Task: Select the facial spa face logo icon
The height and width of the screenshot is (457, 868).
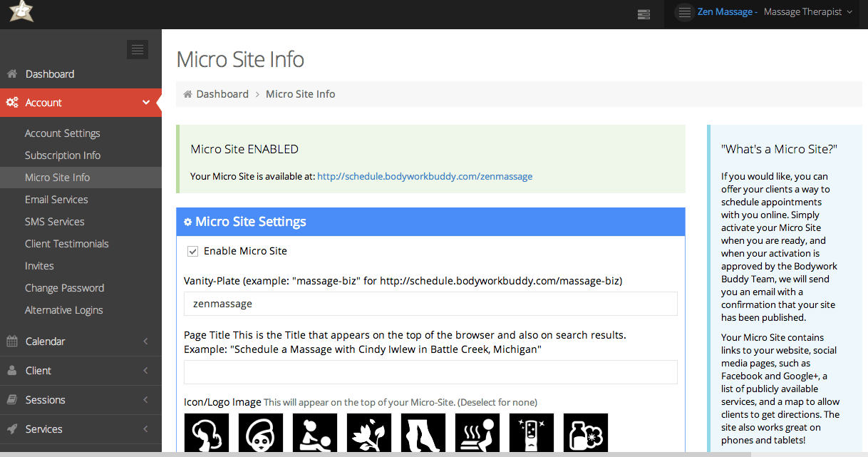Action: point(261,432)
